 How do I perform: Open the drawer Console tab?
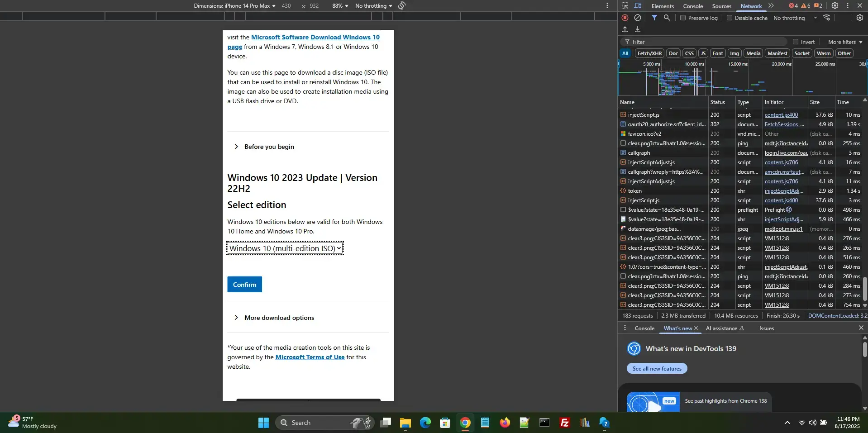(644, 328)
